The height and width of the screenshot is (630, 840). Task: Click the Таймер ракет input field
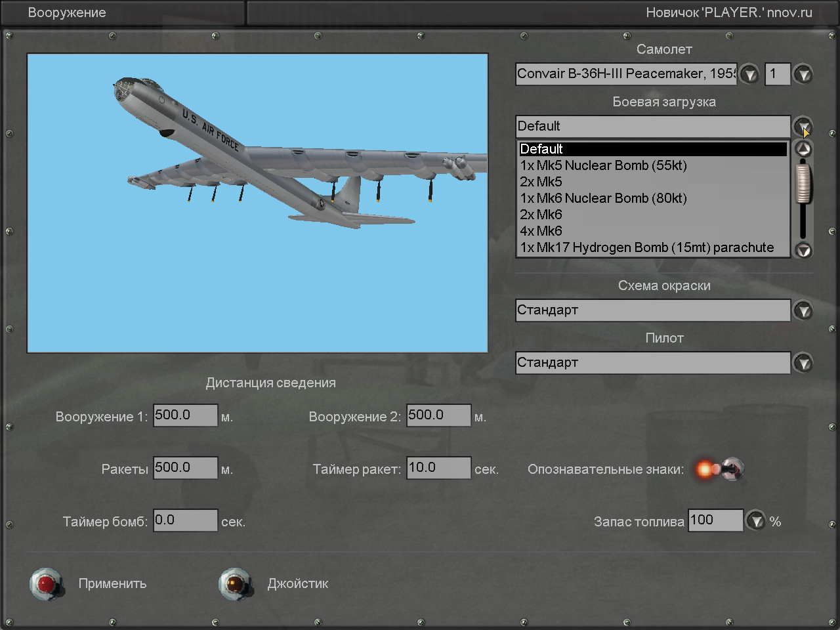[x=438, y=468]
